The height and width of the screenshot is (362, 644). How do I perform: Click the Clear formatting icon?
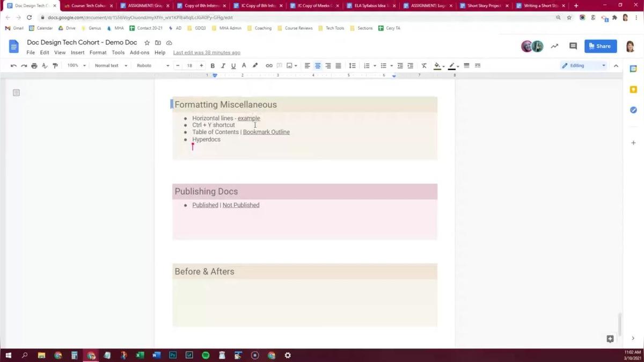[x=424, y=66]
